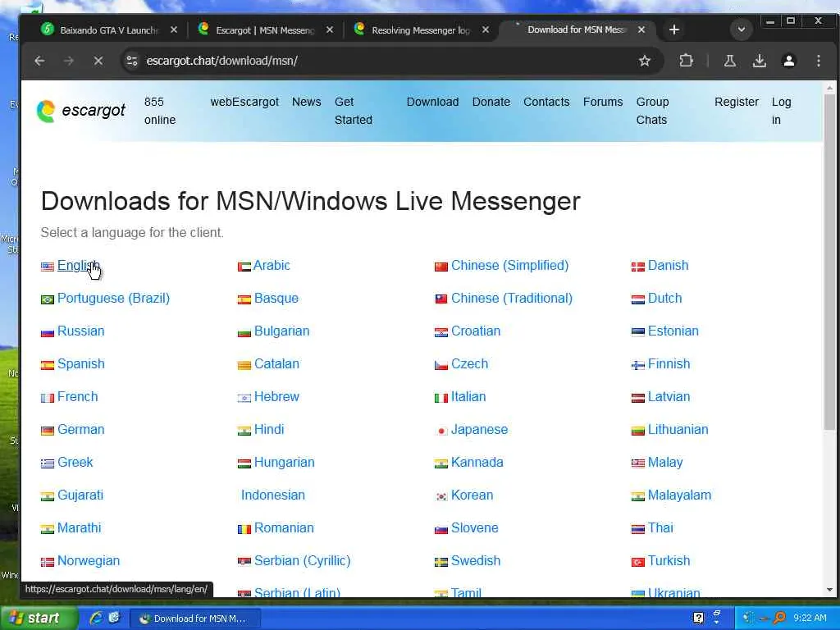Choose the Indonesian language link
Image resolution: width=840 pixels, height=630 pixels.
tap(272, 495)
